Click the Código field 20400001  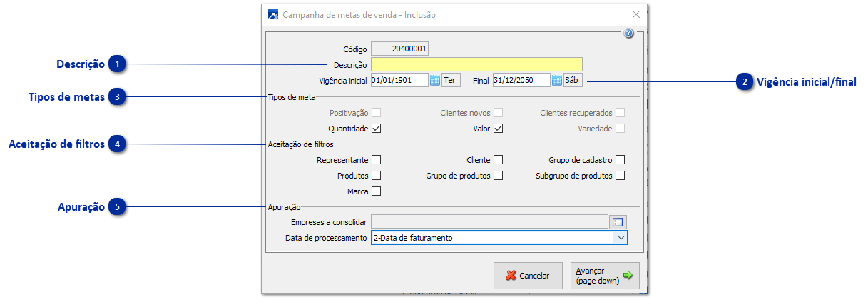399,49
